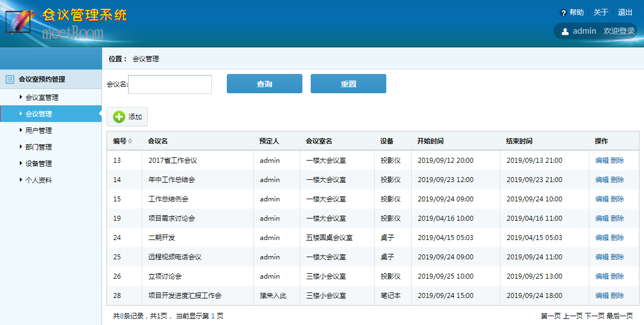Go to 第一页 pagination link
Image resolution: width=644 pixels, height=325 pixels.
(551, 316)
